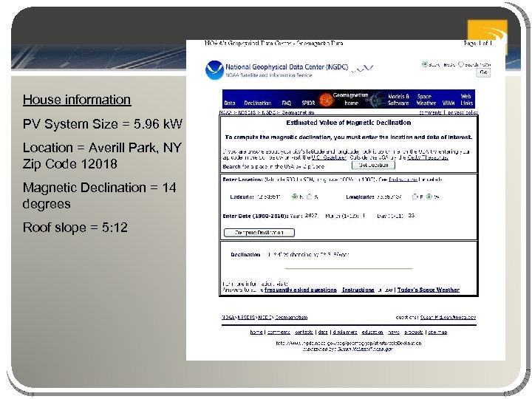Click the footer news link
The height and width of the screenshot is (399, 532).
coord(394,332)
